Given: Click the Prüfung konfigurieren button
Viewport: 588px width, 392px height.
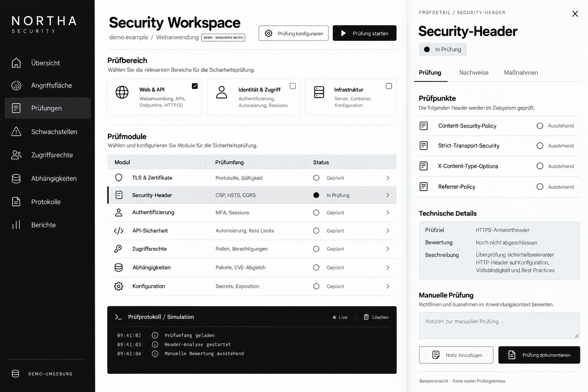Looking at the screenshot, I should point(294,33).
